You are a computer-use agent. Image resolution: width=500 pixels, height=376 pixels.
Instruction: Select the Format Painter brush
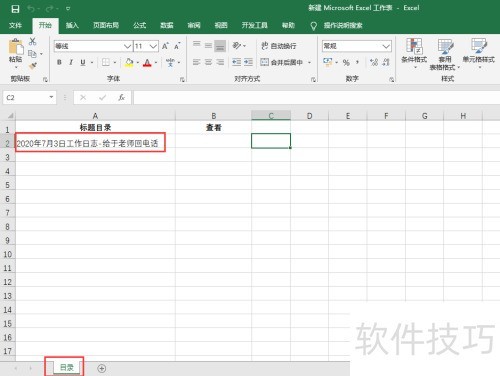(x=32, y=66)
